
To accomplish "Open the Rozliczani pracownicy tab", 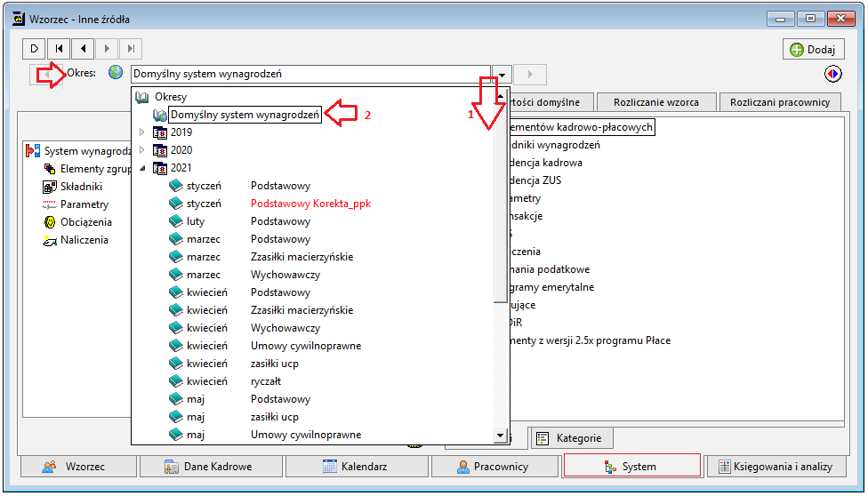I will [779, 102].
